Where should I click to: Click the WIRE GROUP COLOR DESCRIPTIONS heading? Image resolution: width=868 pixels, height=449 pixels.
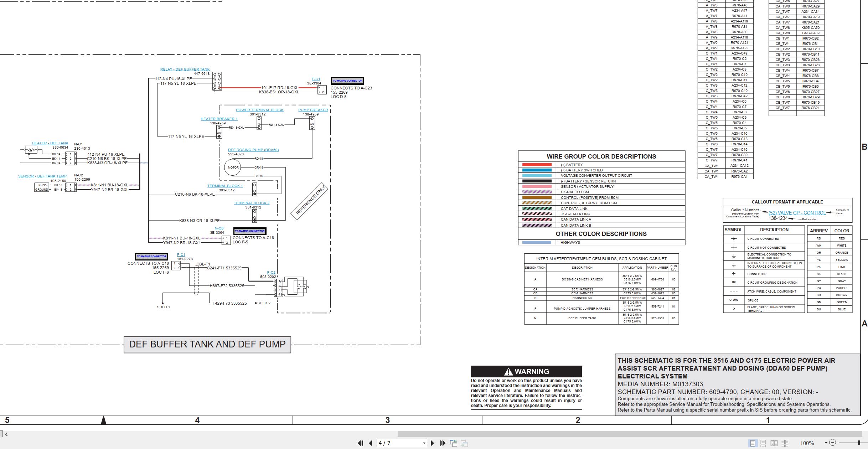[601, 156]
